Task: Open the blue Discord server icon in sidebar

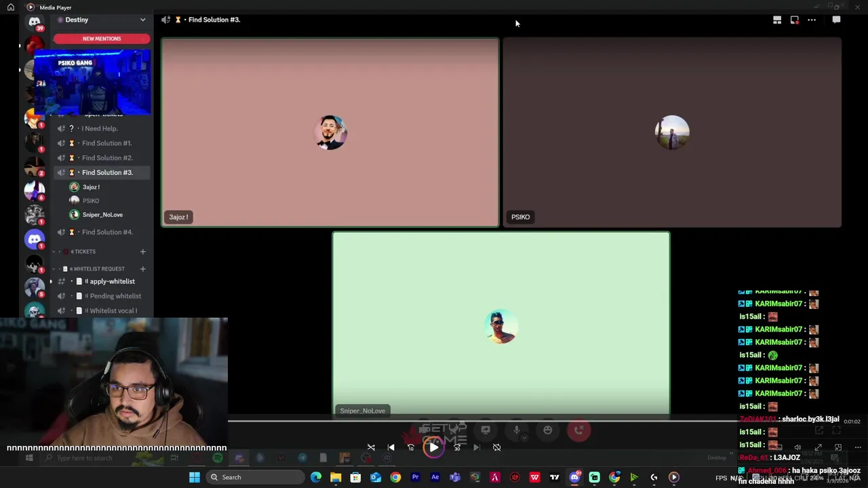Action: click(35, 238)
